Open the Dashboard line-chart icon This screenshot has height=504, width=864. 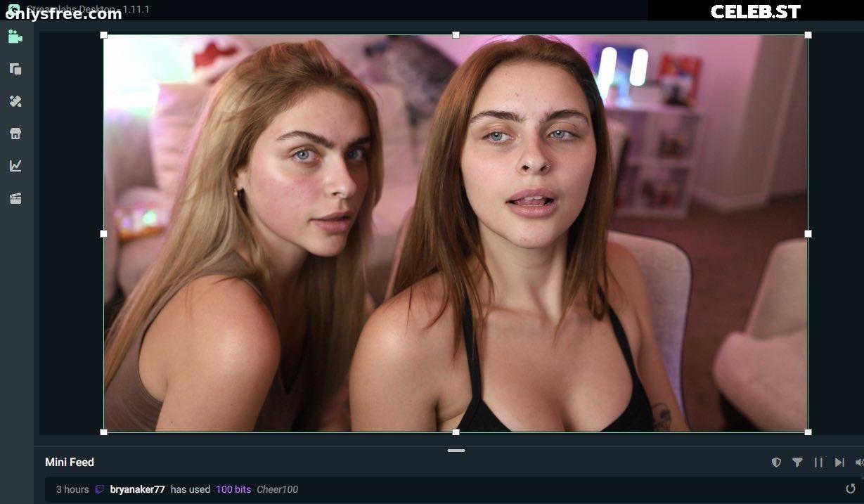[15, 166]
